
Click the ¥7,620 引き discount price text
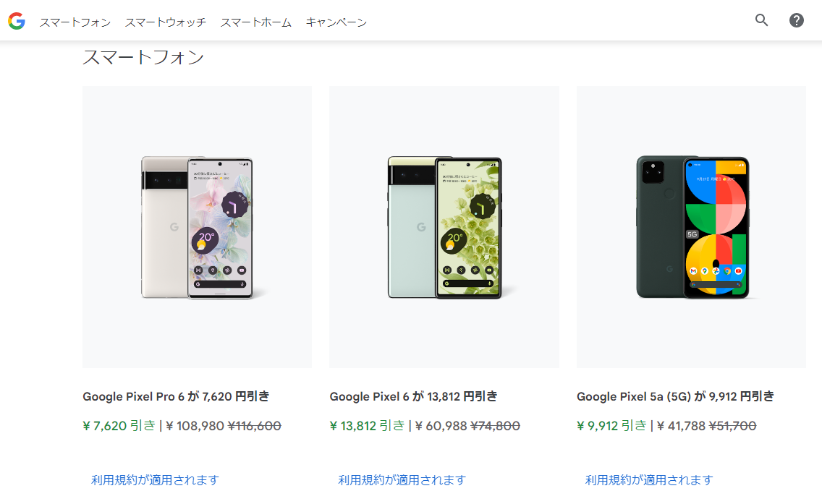coord(119,425)
